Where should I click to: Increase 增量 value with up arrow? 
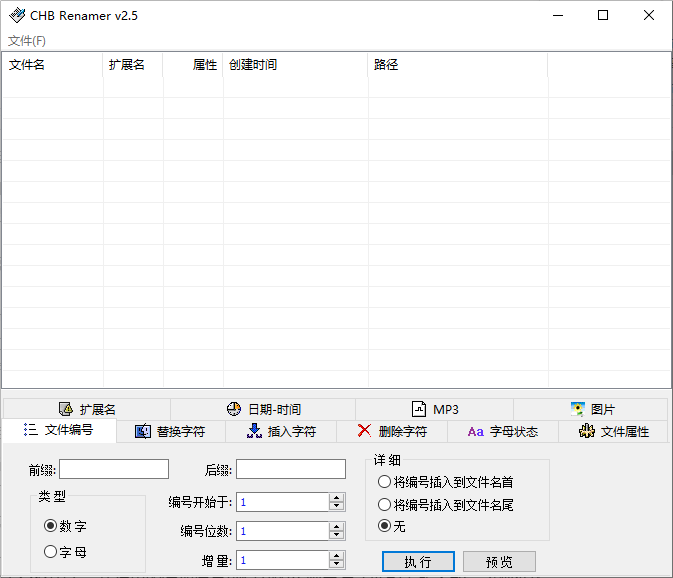[x=337, y=555]
